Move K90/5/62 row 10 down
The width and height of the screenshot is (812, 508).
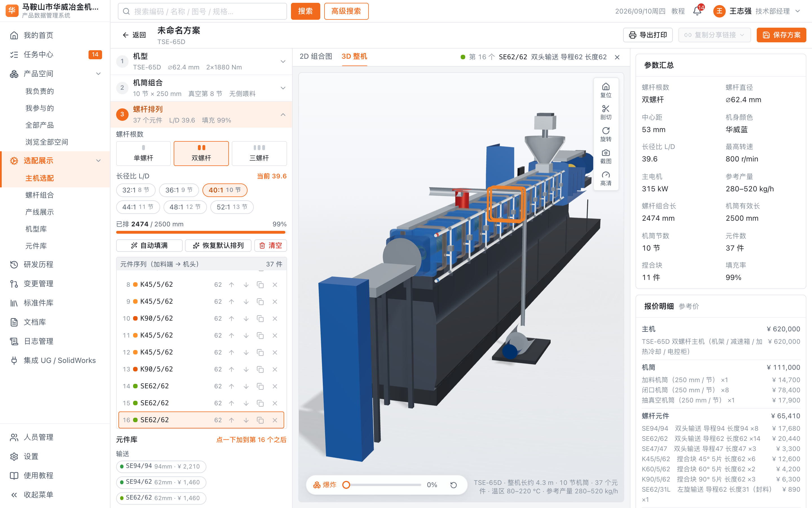click(246, 319)
